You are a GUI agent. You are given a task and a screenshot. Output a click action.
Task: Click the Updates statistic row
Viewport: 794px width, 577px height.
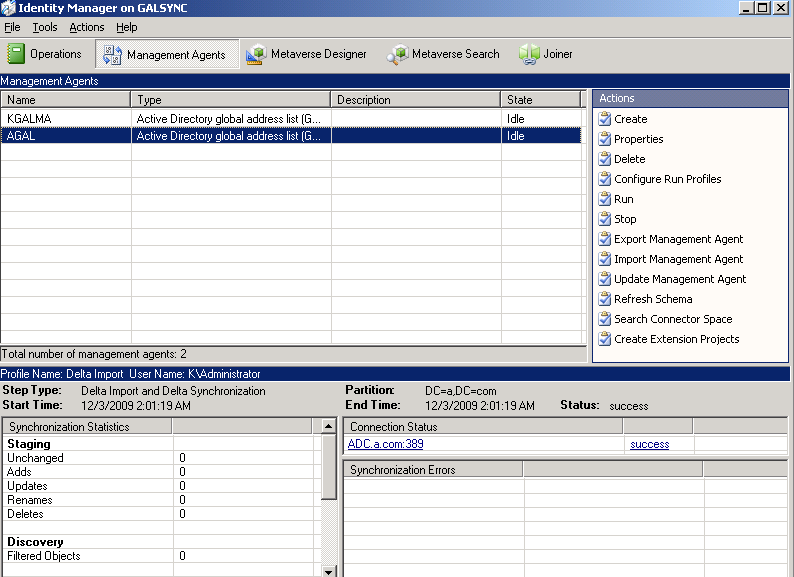tap(161, 486)
